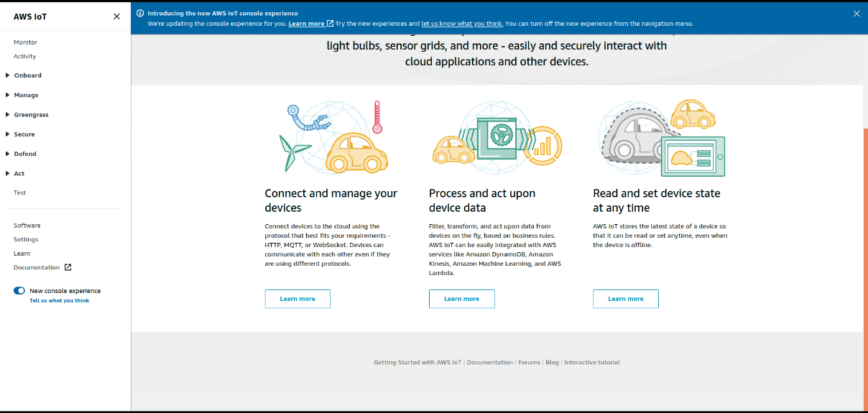Click let us know what you think link
Viewport: 868px width, 413px height.
[463, 24]
